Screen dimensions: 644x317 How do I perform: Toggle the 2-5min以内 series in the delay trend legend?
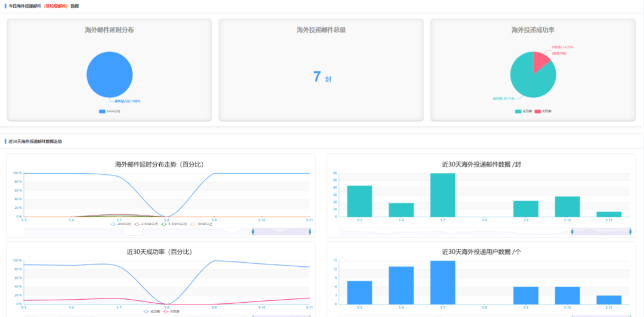pos(145,224)
